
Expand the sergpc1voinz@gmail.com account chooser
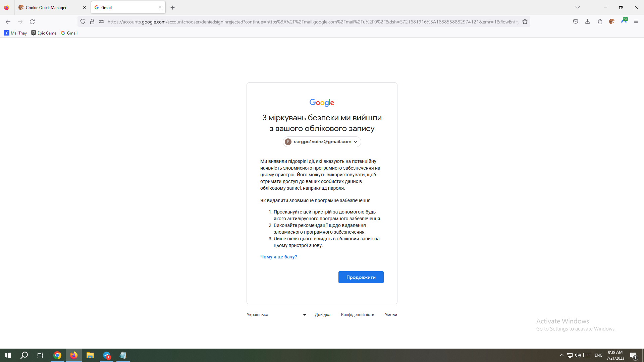(x=322, y=142)
